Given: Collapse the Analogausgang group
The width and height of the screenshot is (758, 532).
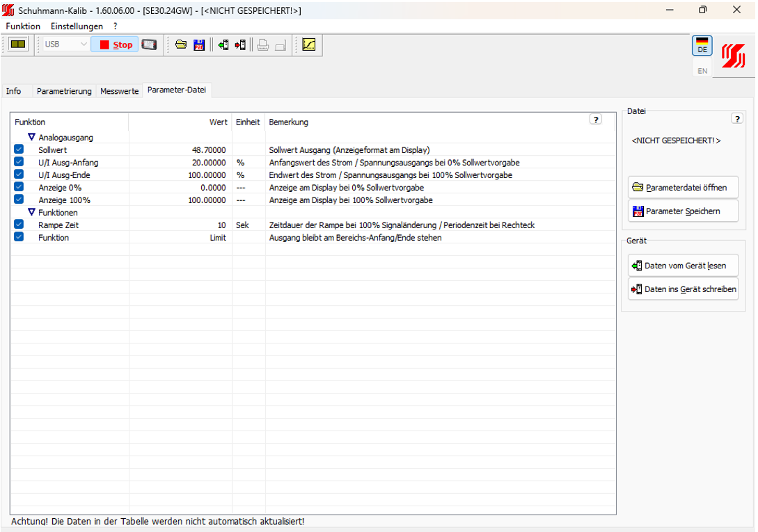Looking at the screenshot, I should tap(31, 137).
